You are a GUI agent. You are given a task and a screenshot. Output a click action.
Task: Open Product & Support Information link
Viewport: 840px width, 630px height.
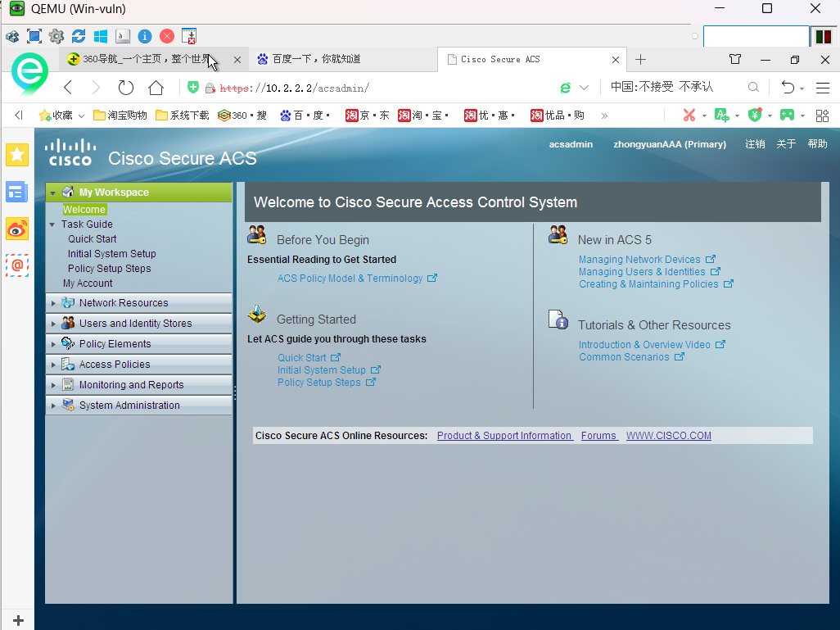(505, 436)
